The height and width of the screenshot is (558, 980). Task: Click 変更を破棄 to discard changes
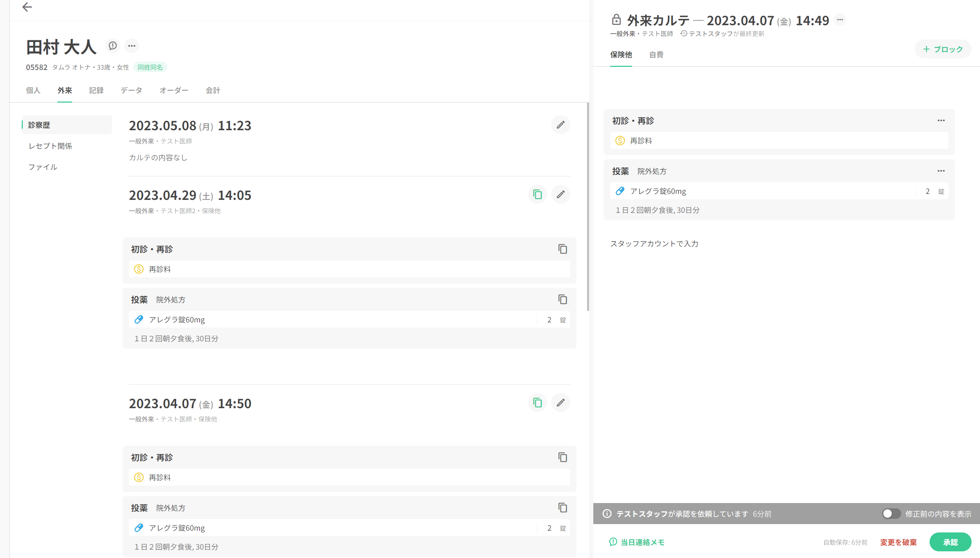(898, 542)
